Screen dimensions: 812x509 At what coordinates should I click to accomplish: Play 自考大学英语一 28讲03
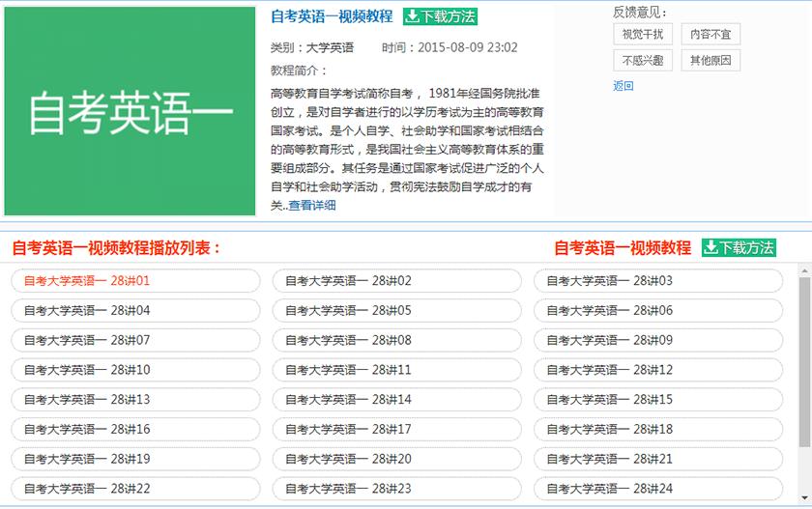(x=658, y=281)
